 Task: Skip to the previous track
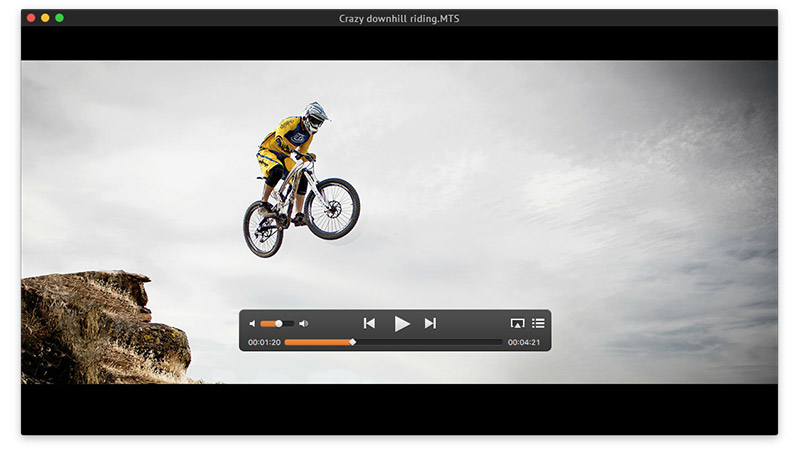369,323
